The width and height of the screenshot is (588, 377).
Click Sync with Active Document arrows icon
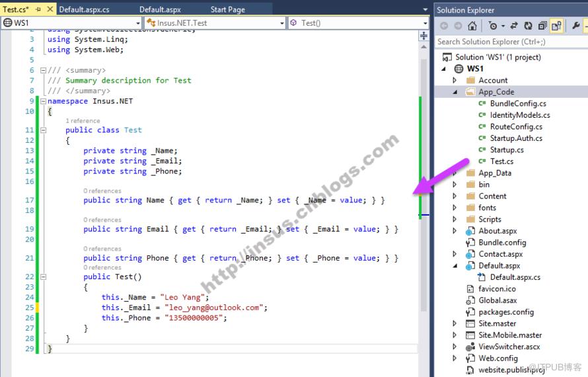pyautogui.click(x=514, y=26)
